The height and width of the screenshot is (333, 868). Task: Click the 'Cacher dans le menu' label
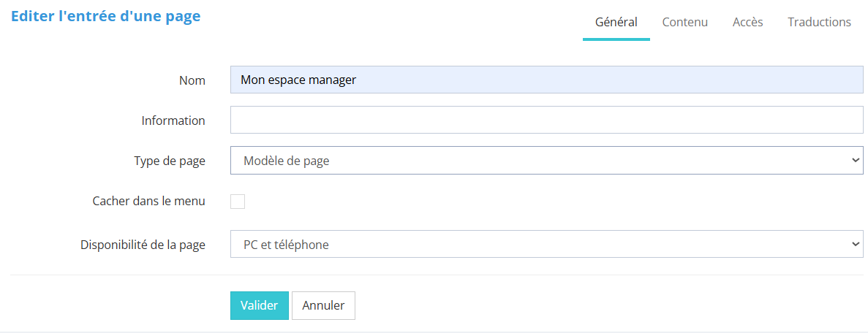tap(148, 202)
